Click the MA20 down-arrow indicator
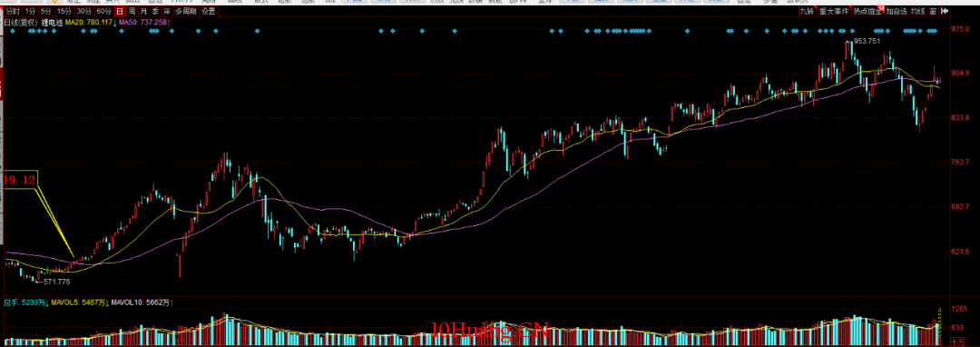This screenshot has height=347, width=980. click(x=114, y=23)
